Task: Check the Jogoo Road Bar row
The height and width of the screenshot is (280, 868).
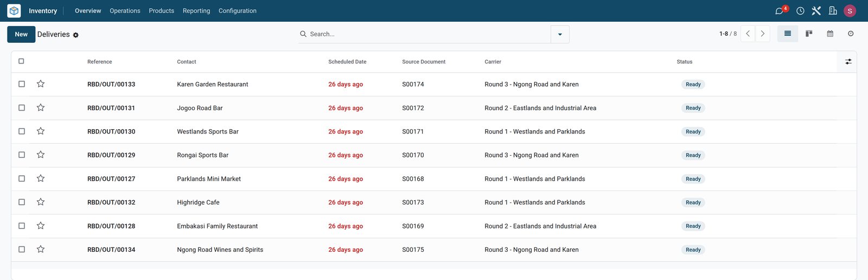Action: (22, 107)
